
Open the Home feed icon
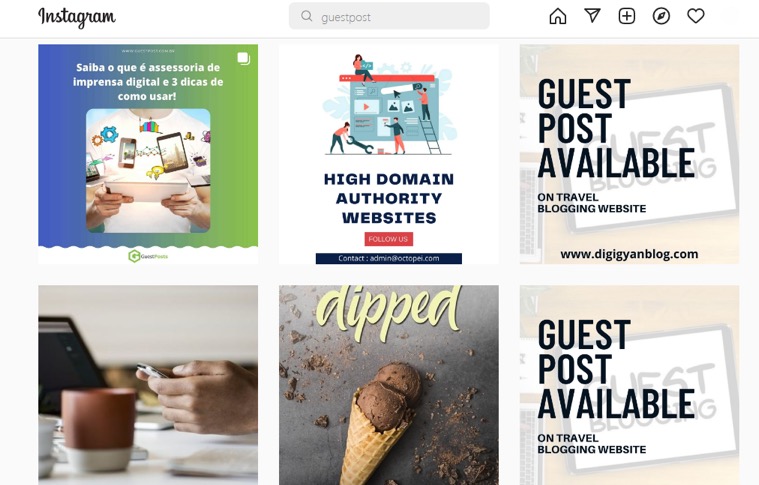[x=558, y=16]
